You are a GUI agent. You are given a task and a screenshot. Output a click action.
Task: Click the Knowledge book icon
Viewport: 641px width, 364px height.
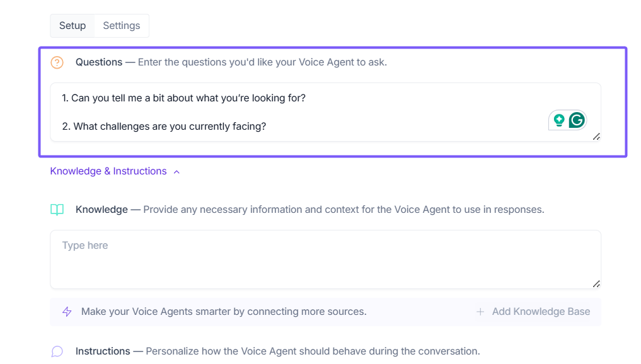click(x=57, y=210)
